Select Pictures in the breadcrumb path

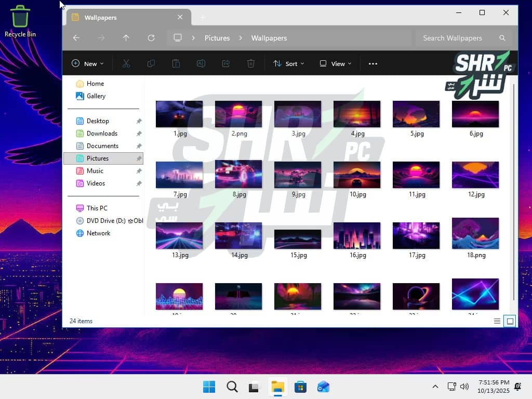click(217, 38)
